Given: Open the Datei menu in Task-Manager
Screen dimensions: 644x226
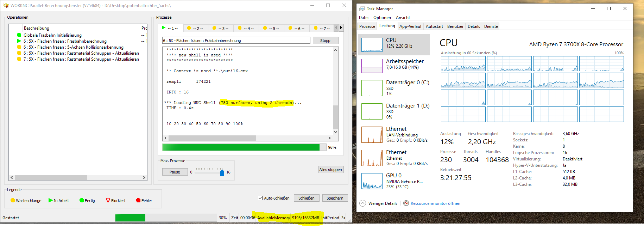Looking at the screenshot, I should click(364, 17).
